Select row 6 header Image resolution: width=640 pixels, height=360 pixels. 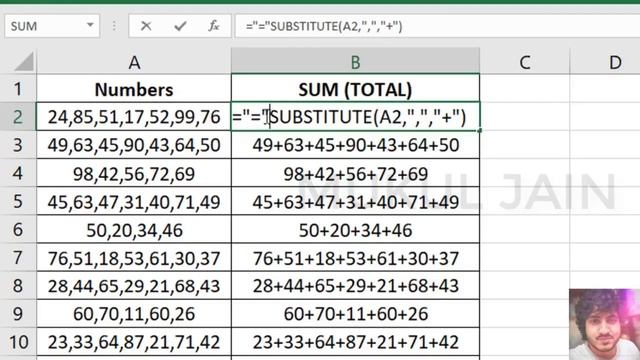pos(18,229)
